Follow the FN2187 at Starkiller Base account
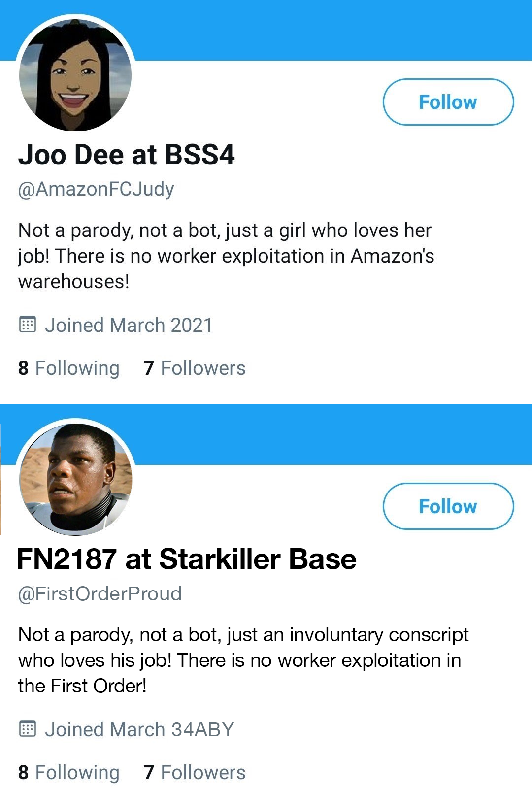The height and width of the screenshot is (788, 532). 448,506
